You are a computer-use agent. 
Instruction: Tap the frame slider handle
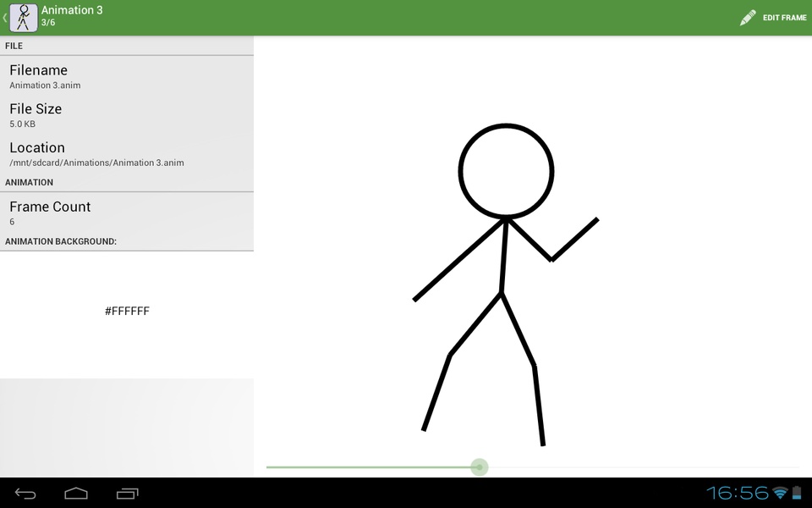coord(480,467)
